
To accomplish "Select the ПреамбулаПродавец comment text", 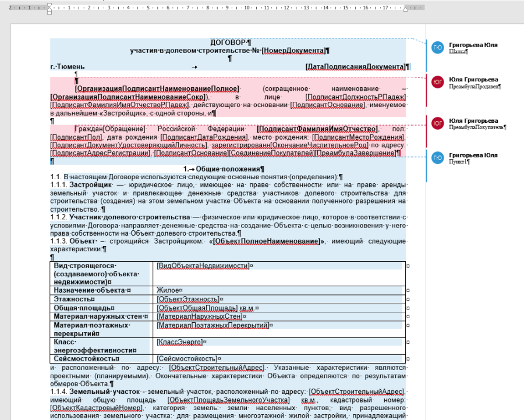I will point(475,86).
